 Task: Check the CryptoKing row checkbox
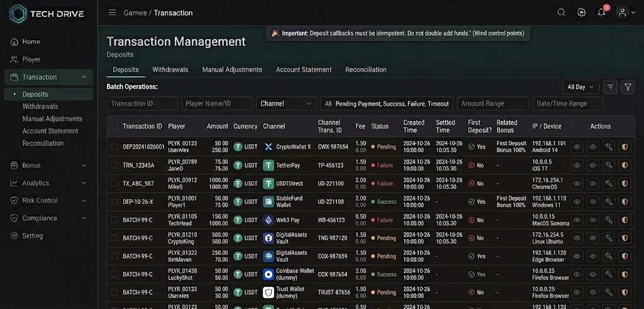pyautogui.click(x=114, y=238)
